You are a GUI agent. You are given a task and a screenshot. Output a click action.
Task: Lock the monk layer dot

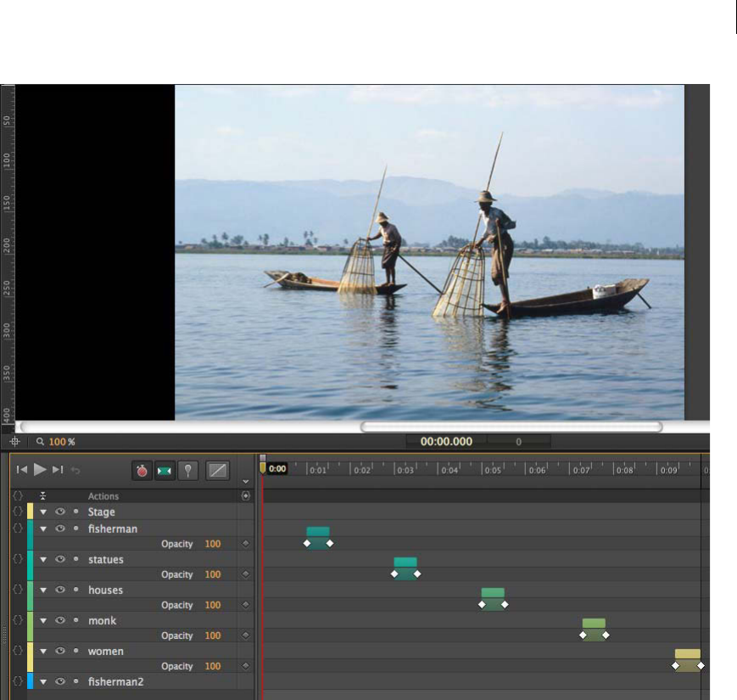tap(76, 620)
